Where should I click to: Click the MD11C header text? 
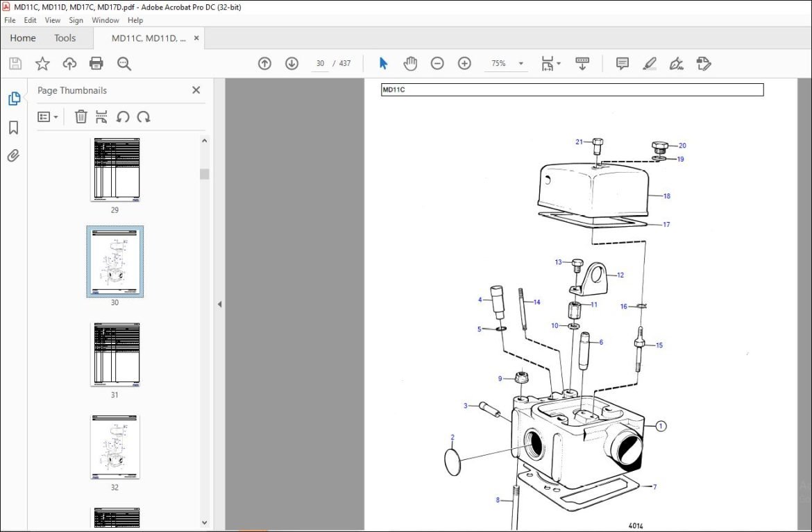point(394,89)
